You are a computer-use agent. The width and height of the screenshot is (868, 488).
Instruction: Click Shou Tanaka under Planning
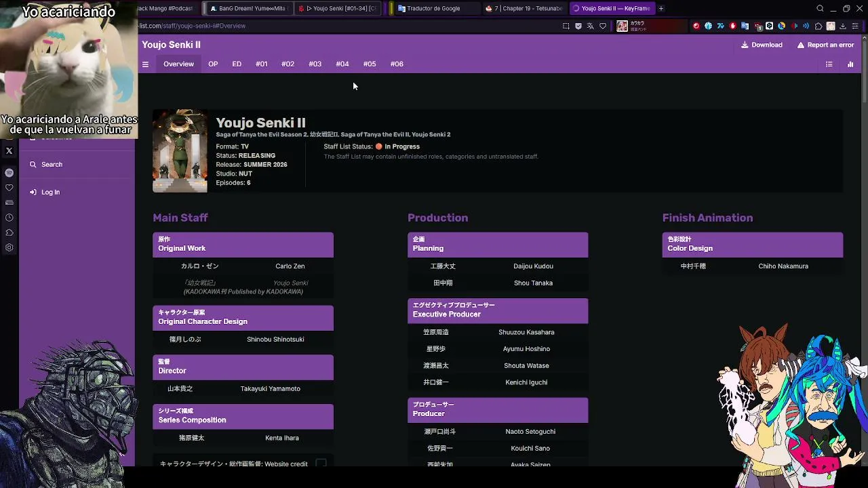pyautogui.click(x=533, y=283)
